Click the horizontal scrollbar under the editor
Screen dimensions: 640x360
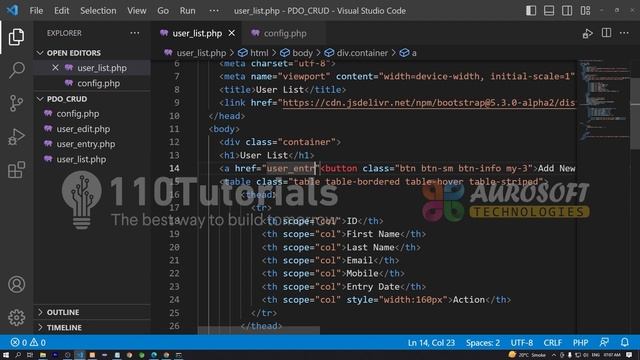259,330
